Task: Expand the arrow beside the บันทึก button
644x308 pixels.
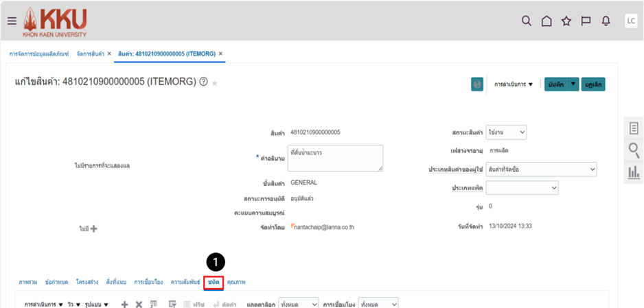Action: [574, 84]
